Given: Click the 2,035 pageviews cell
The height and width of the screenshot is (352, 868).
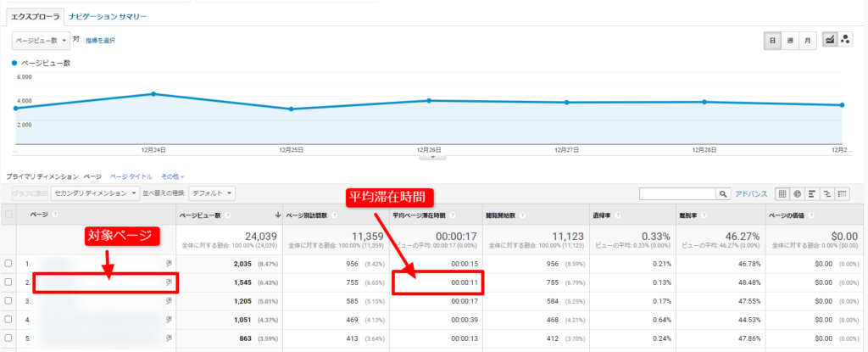Looking at the screenshot, I should click(242, 265).
